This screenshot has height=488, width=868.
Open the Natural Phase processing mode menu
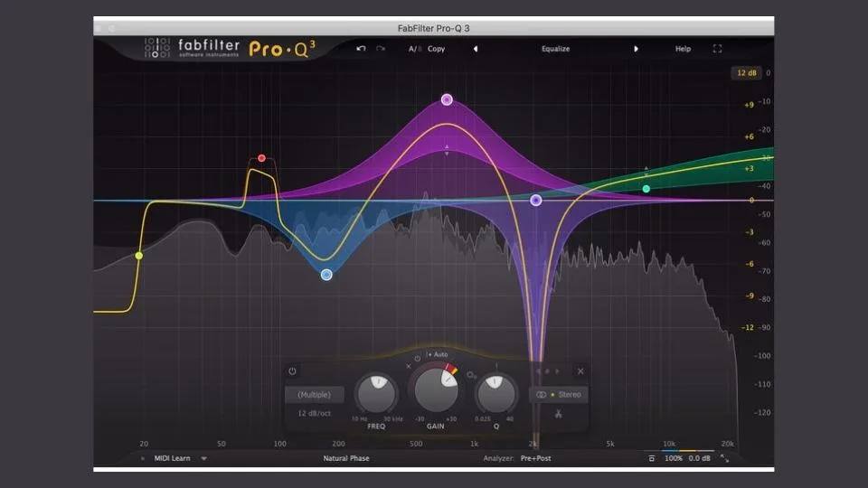coord(346,458)
